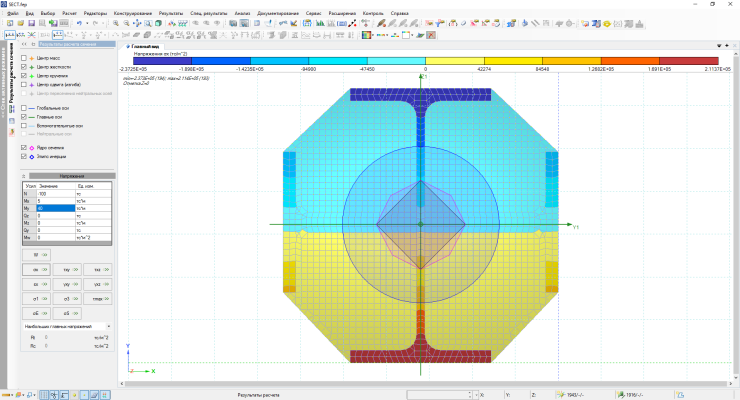
Task: Open the Документирование menu
Action: (x=276, y=12)
